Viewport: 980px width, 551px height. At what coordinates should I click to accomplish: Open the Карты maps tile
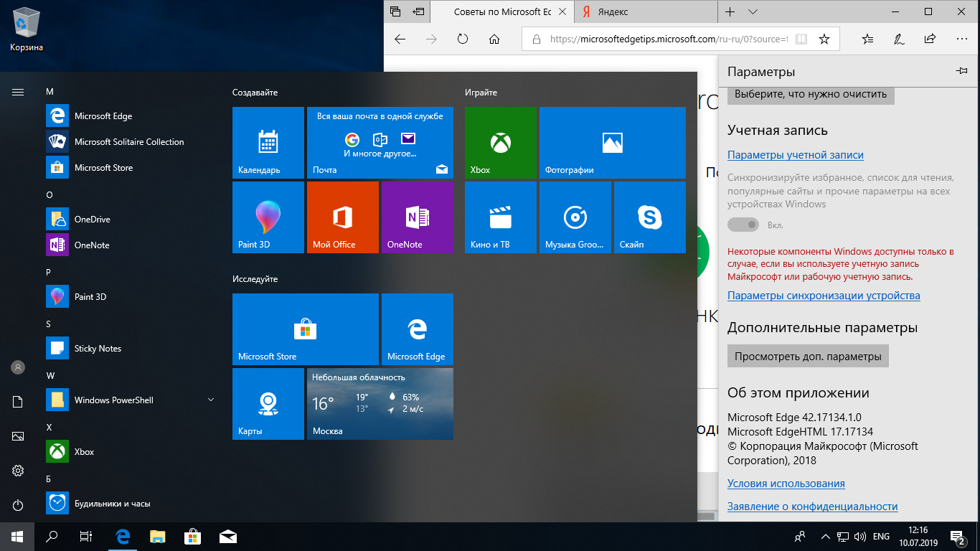point(268,404)
